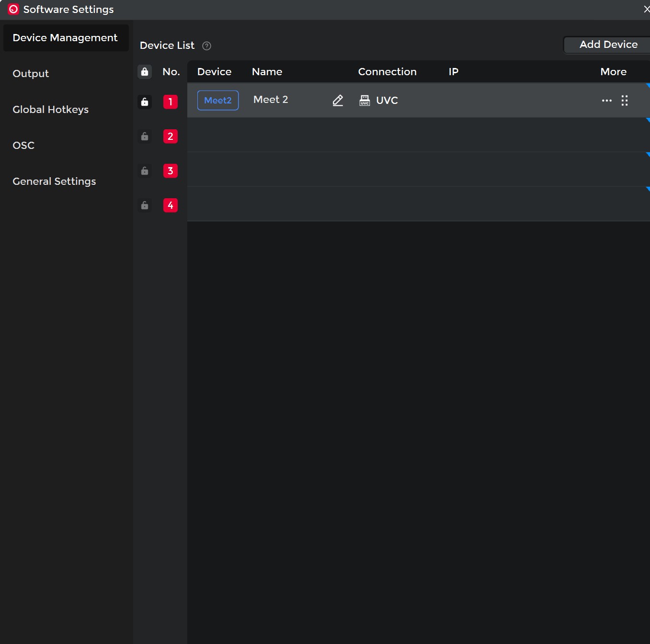
Task: Select the empty device row 2
Action: [417, 135]
